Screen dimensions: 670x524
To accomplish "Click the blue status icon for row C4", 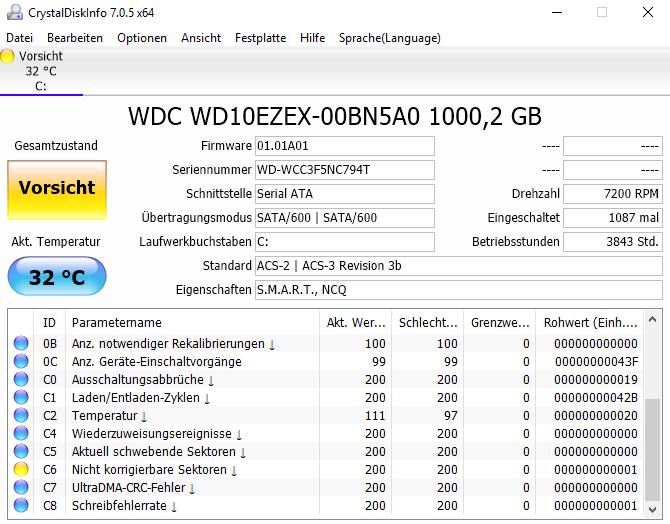I will click(21, 433).
